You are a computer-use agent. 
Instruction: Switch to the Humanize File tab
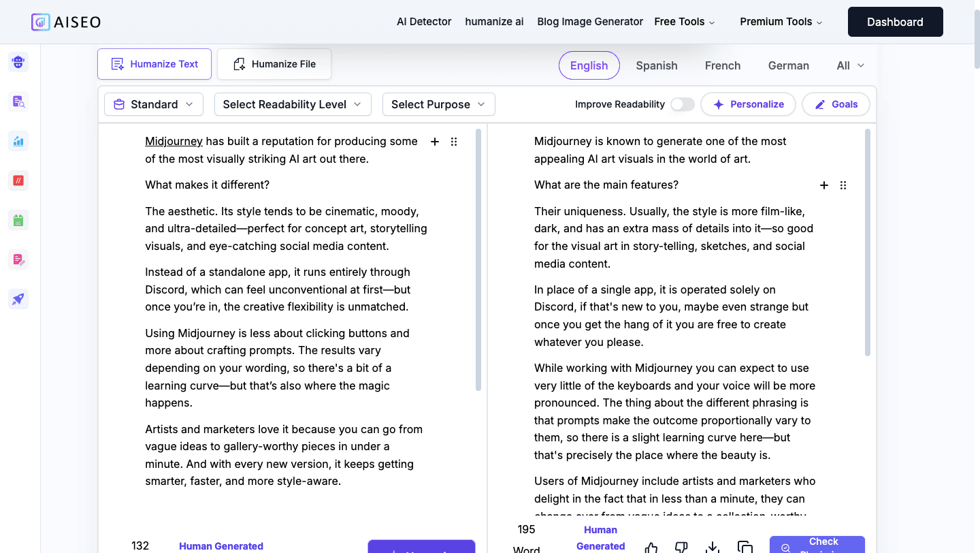coord(274,63)
